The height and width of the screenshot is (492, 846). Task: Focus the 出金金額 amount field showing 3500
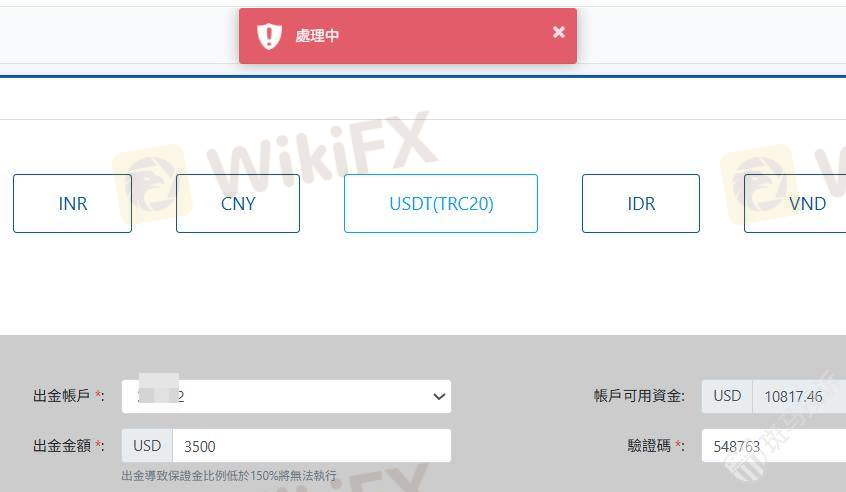312,446
